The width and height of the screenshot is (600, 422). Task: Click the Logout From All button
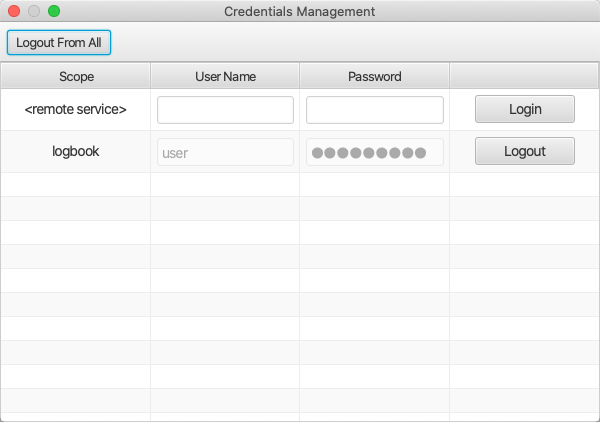59,43
